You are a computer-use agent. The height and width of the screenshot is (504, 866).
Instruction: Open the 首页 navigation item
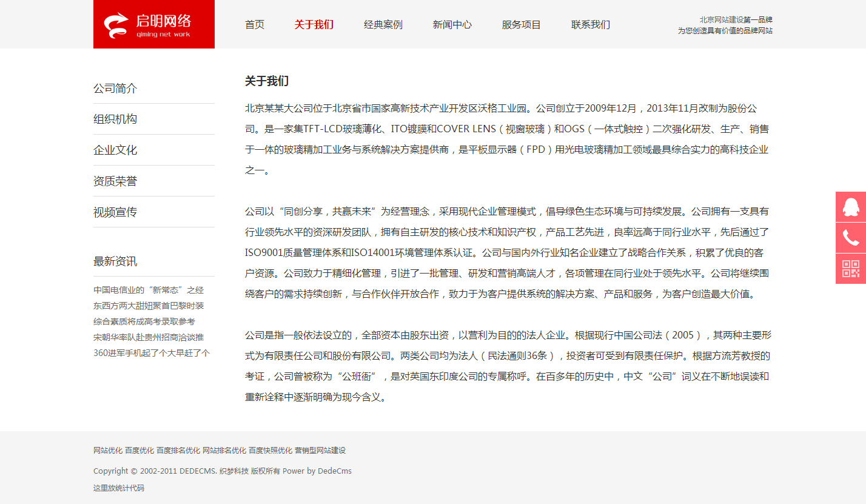coord(255,25)
